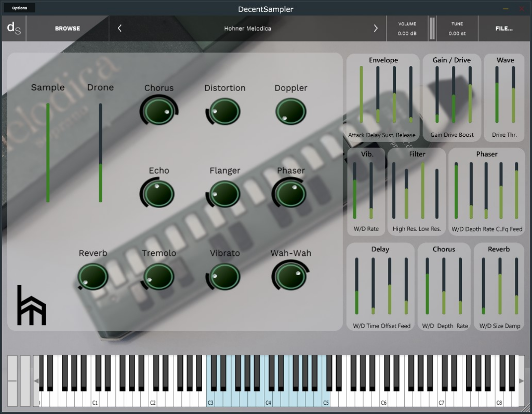
Task: Play the C1 key on the keyboard
Action: coord(95,398)
